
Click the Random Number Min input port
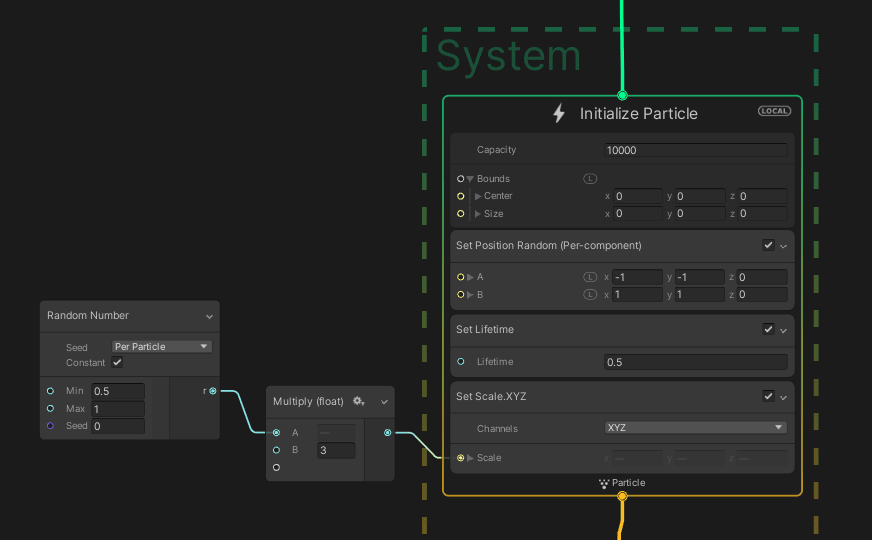click(x=51, y=391)
